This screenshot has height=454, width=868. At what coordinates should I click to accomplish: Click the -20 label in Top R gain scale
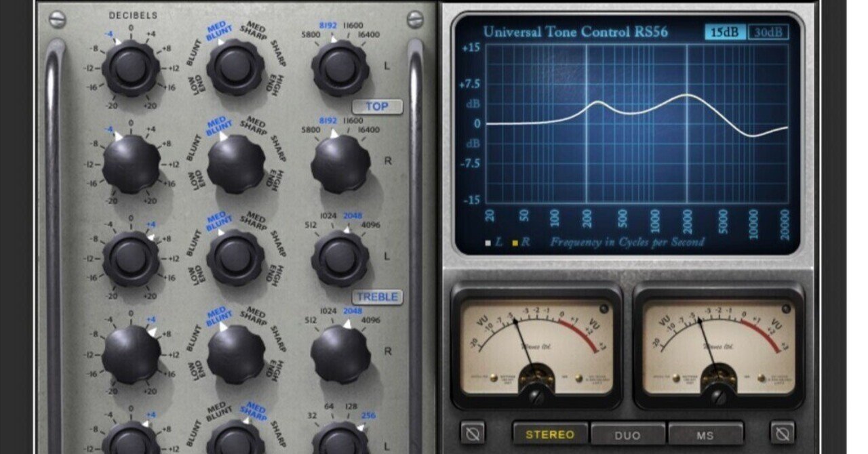[112, 202]
